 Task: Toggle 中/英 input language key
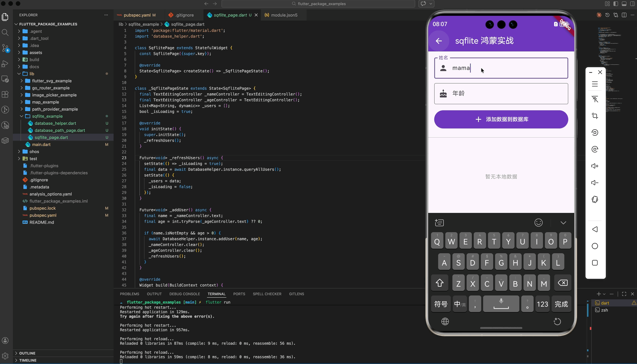(460, 304)
